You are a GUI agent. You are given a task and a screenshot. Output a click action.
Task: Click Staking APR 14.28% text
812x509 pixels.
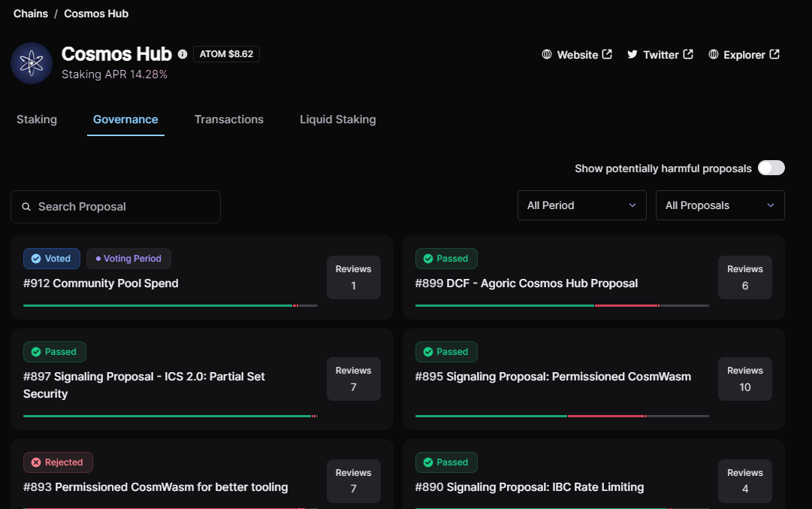114,74
